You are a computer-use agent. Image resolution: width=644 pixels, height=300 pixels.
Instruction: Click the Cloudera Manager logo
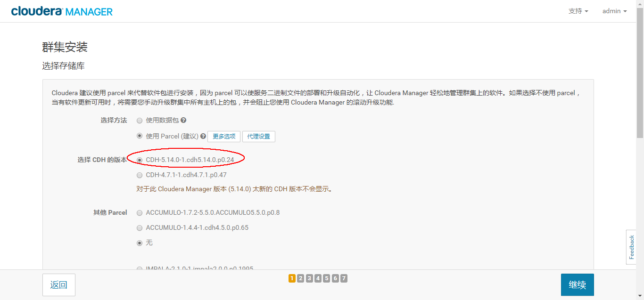coord(62,11)
